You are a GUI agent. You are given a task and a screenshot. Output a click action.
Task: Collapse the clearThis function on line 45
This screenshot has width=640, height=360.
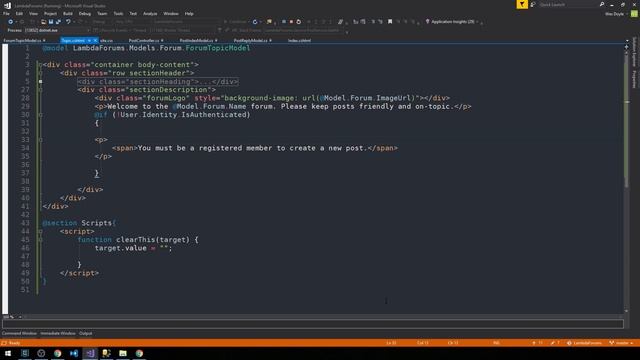click(40, 240)
